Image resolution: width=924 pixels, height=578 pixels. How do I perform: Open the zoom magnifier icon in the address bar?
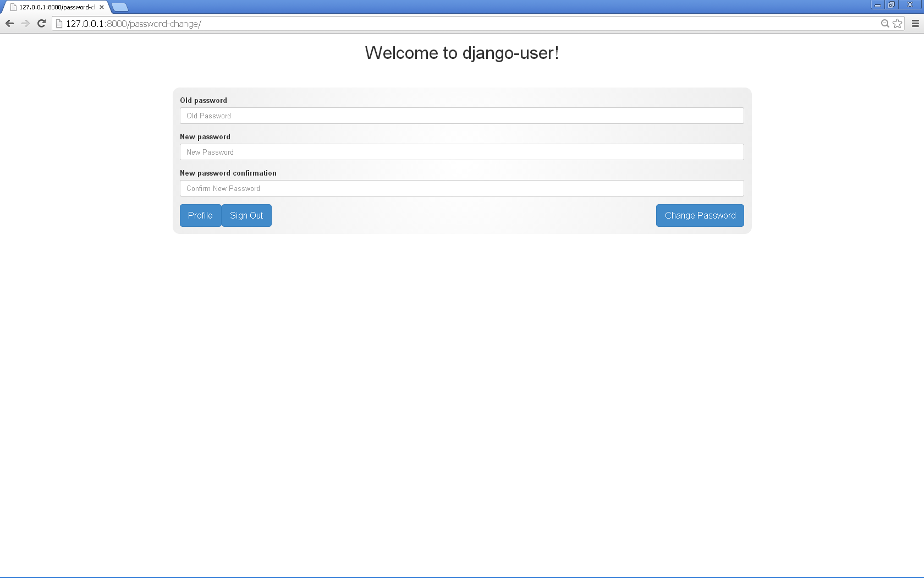(x=885, y=24)
